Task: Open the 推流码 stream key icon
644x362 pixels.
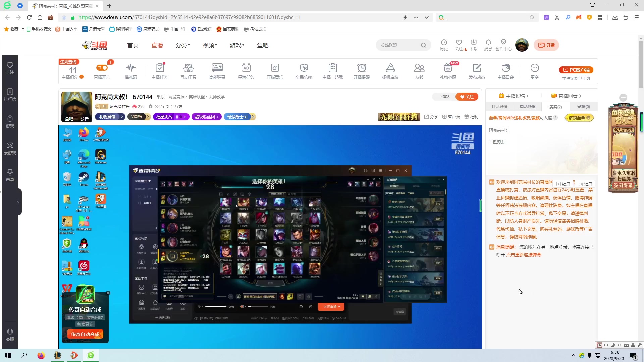Action: tap(131, 68)
